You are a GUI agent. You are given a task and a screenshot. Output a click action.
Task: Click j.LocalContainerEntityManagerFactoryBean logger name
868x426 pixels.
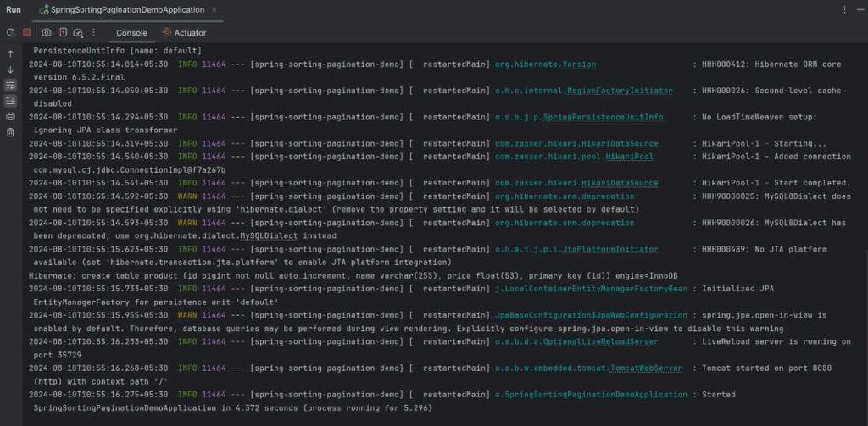click(x=591, y=289)
